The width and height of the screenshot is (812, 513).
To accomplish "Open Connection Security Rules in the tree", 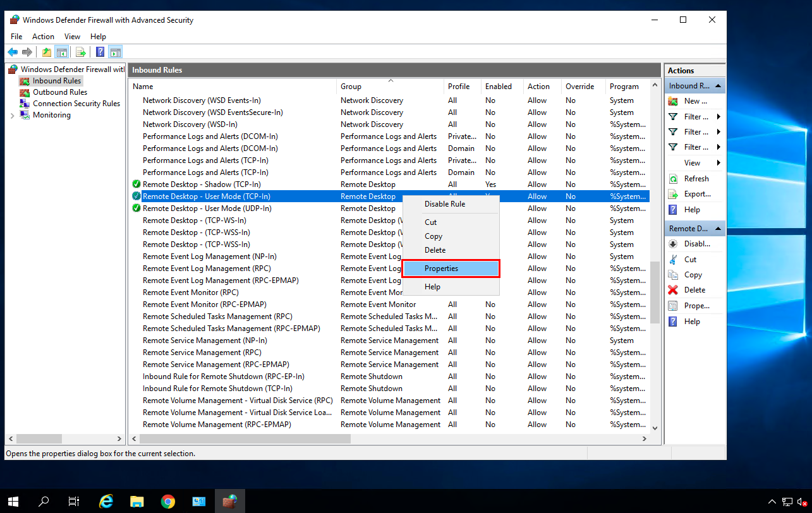I will pyautogui.click(x=76, y=104).
